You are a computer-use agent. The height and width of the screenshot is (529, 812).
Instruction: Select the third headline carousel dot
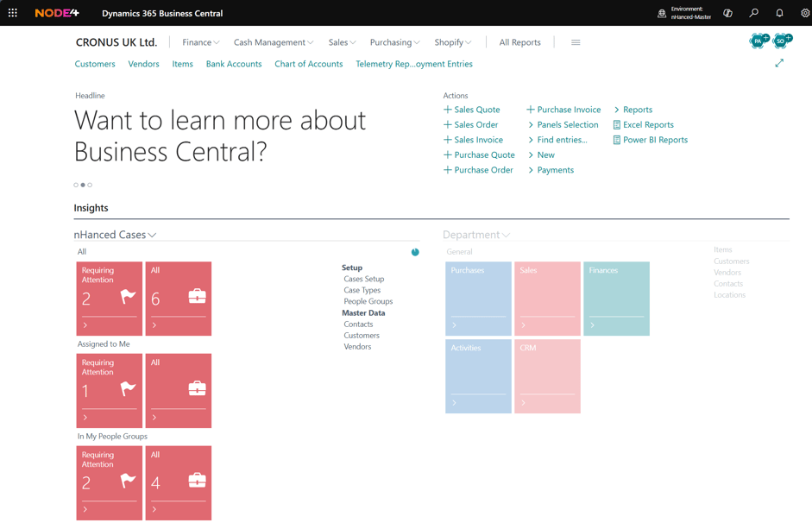pyautogui.click(x=90, y=185)
